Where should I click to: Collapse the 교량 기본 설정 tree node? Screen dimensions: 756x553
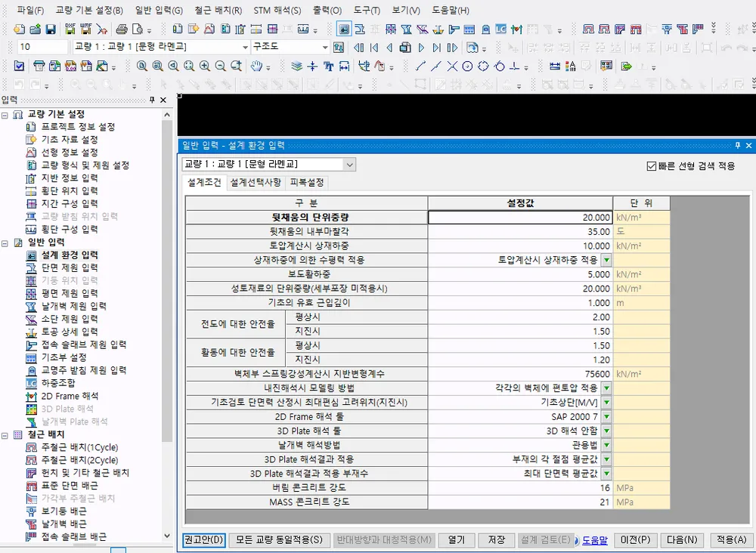[x=5, y=115]
